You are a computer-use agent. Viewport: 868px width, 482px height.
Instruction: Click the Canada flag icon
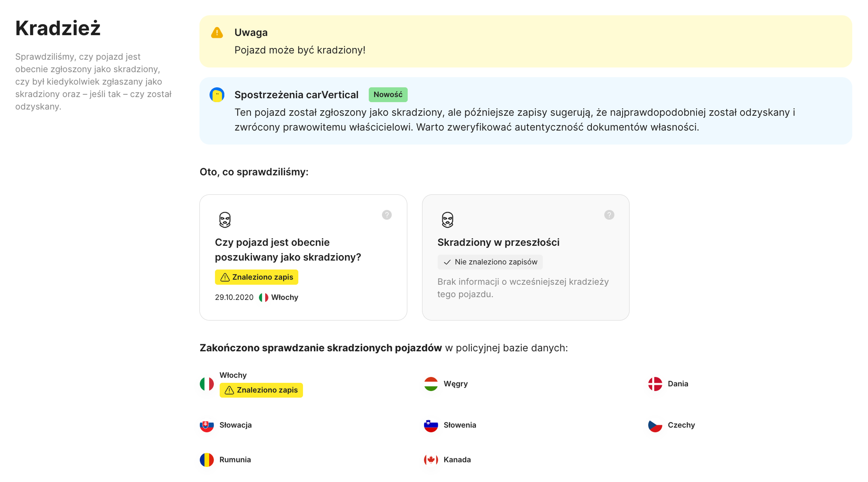coord(431,459)
